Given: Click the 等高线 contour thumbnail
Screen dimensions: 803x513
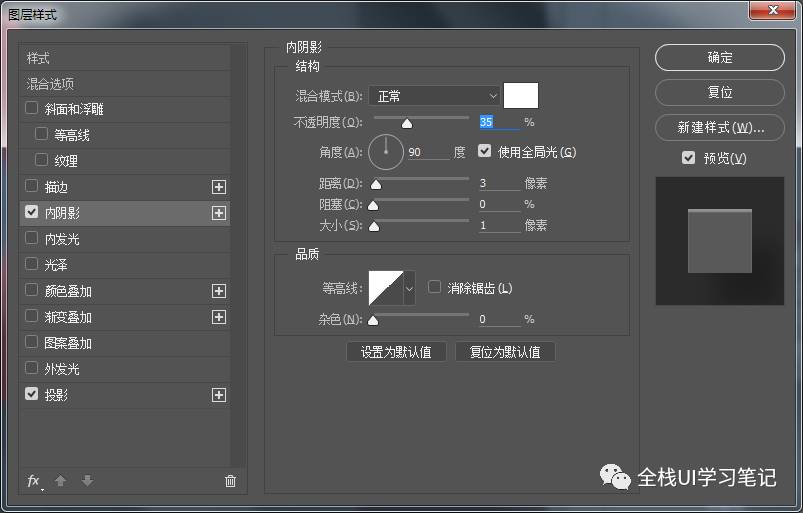Looking at the screenshot, I should 386,288.
